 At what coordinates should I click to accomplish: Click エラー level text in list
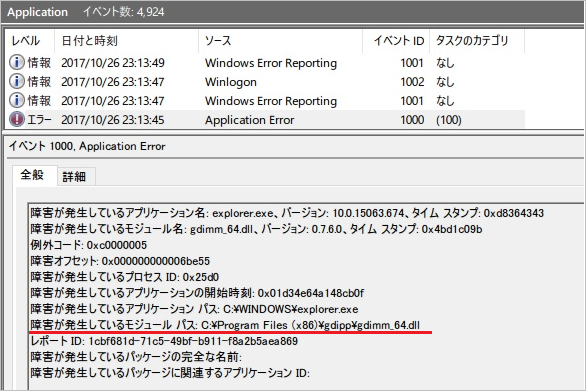tap(39, 120)
